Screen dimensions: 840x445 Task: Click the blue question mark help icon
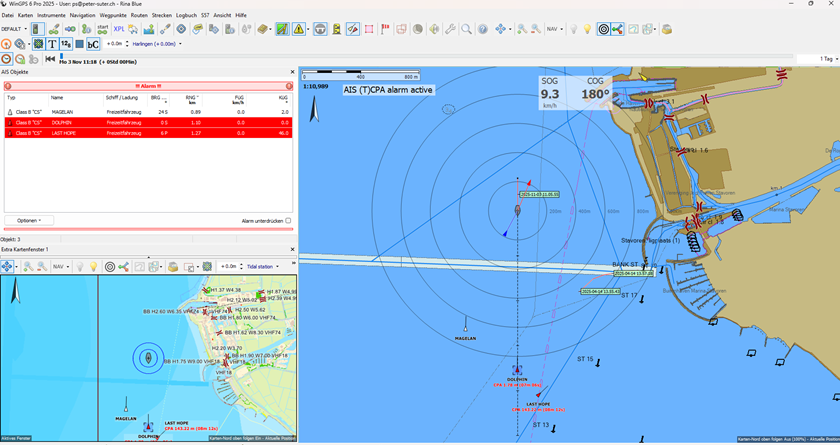483,29
